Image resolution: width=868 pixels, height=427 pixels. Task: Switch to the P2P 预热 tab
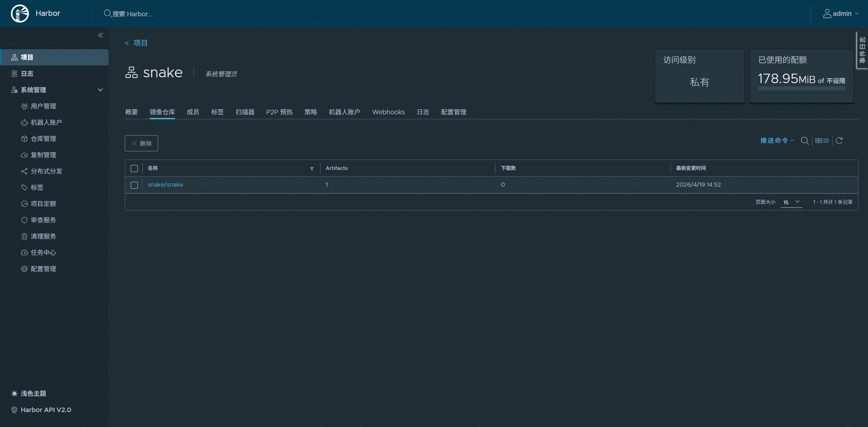(x=279, y=112)
